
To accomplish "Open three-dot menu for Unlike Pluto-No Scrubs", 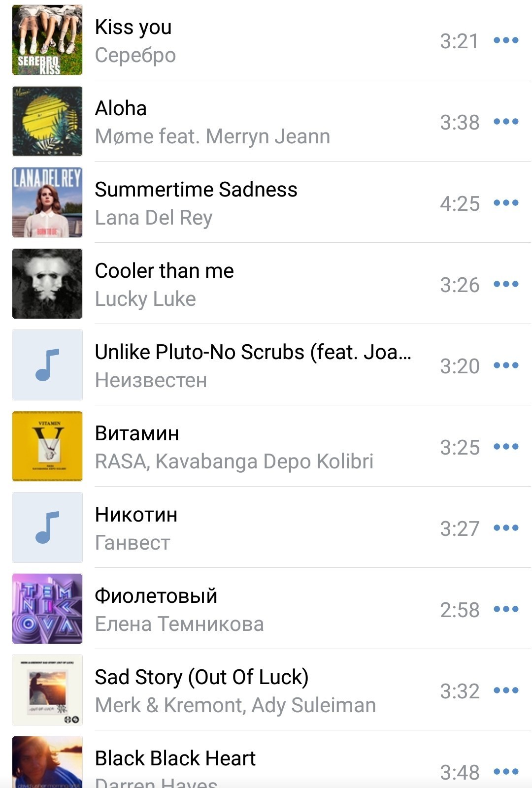I will pyautogui.click(x=506, y=365).
